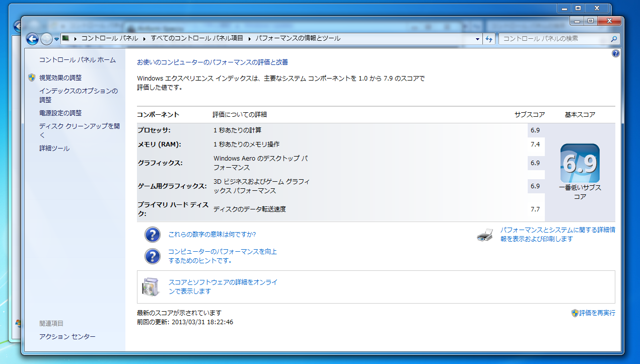
Task: Open 電源設定の調整
Action: [60, 113]
